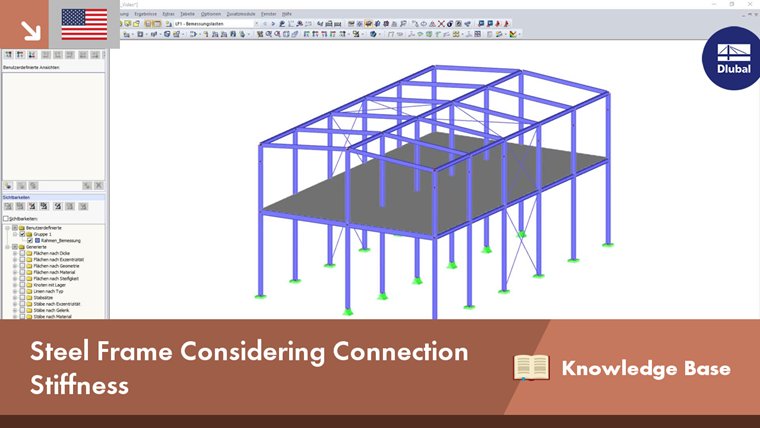Click third colored axes icon atop left panel
The image size is (760, 428).
pyautogui.click(x=32, y=55)
